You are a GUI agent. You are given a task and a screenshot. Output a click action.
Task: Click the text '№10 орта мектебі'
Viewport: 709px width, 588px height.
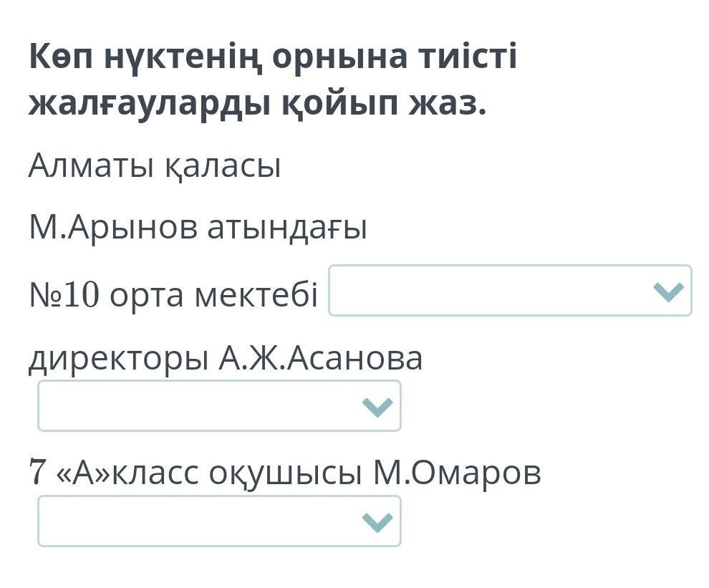[x=173, y=294]
